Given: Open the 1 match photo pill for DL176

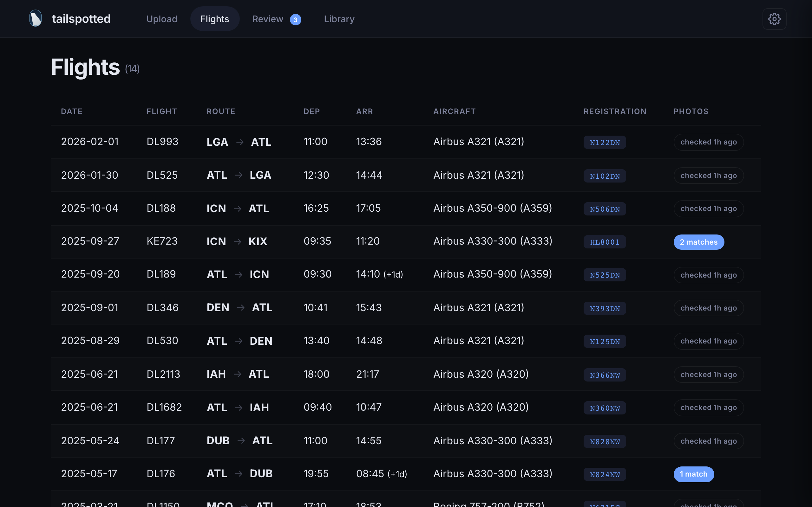Looking at the screenshot, I should pyautogui.click(x=694, y=474).
